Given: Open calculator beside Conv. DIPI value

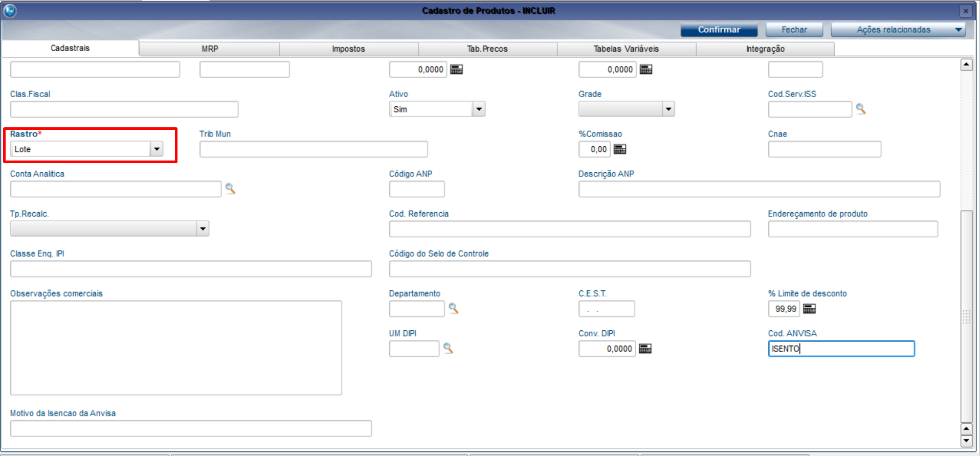Looking at the screenshot, I should [x=645, y=349].
